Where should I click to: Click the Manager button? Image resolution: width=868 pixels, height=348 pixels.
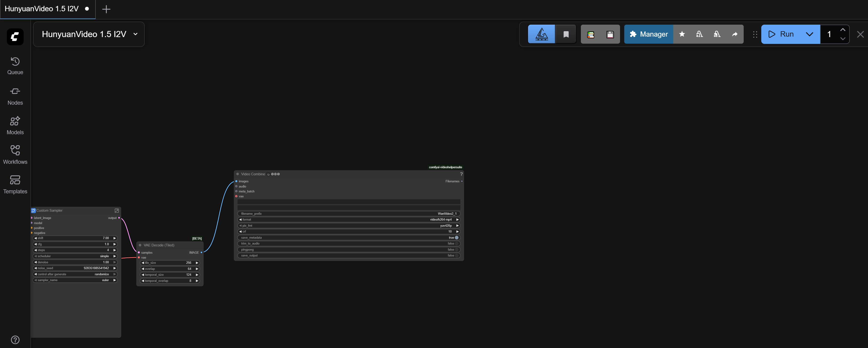click(649, 34)
